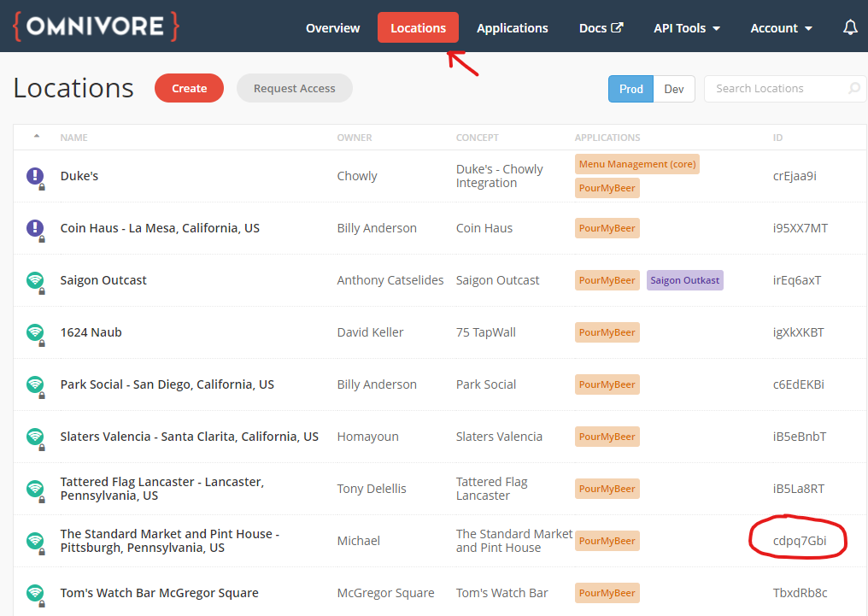Click the Omnivore logo
The image size is (868, 616).
[97, 26]
